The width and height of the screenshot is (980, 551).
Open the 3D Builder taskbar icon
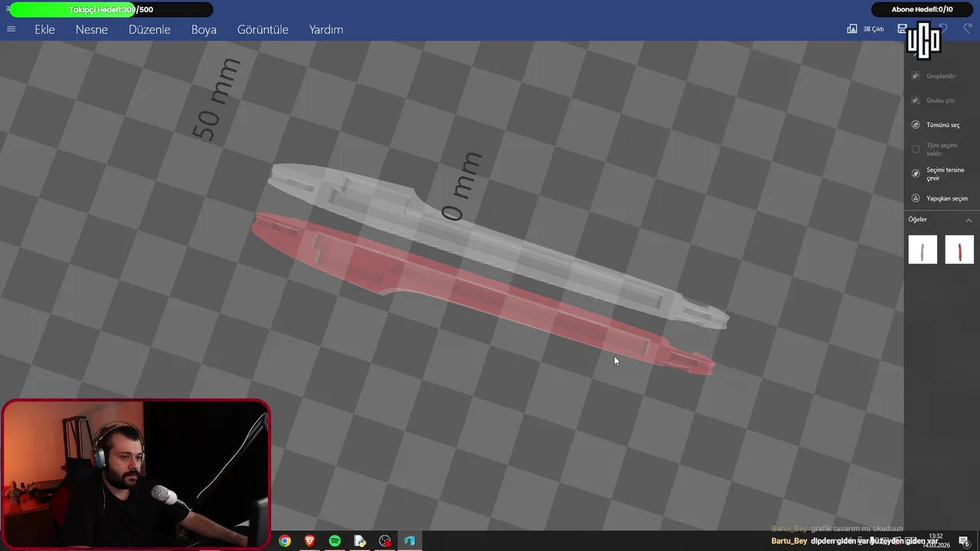pyautogui.click(x=410, y=541)
